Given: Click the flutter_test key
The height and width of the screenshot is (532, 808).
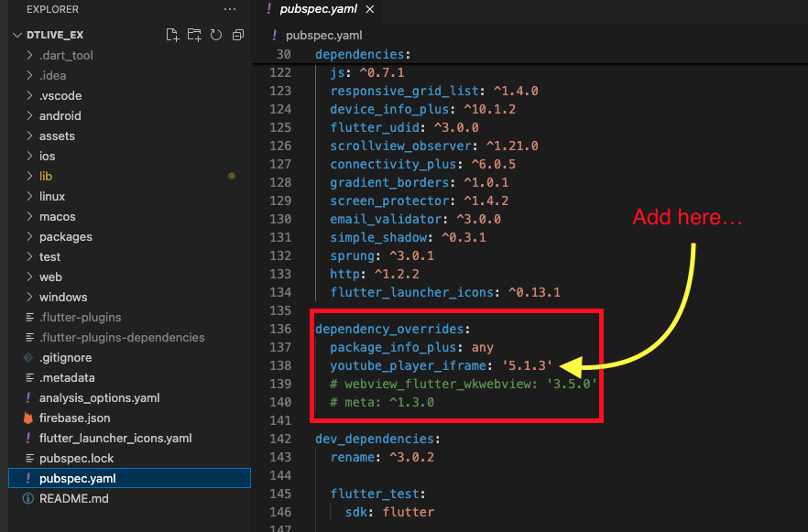Looking at the screenshot, I should click(x=375, y=494).
